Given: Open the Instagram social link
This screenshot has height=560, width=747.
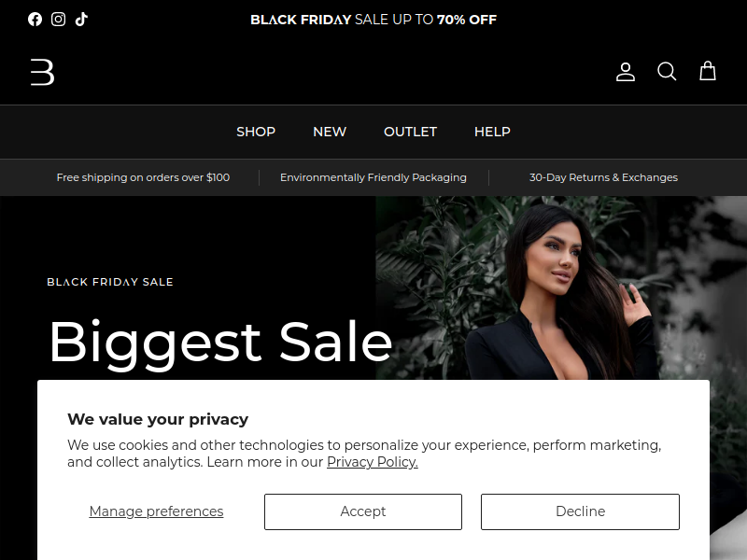Looking at the screenshot, I should (x=58, y=19).
